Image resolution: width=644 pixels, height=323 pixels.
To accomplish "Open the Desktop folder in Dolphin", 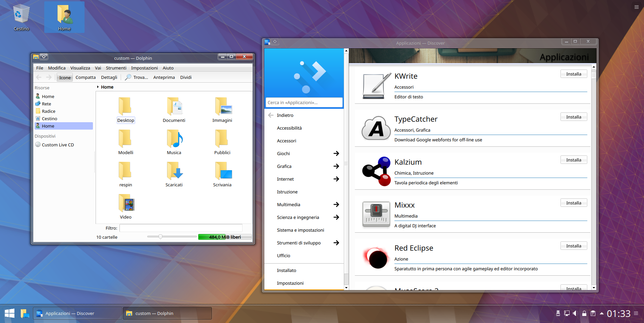I will point(125,109).
